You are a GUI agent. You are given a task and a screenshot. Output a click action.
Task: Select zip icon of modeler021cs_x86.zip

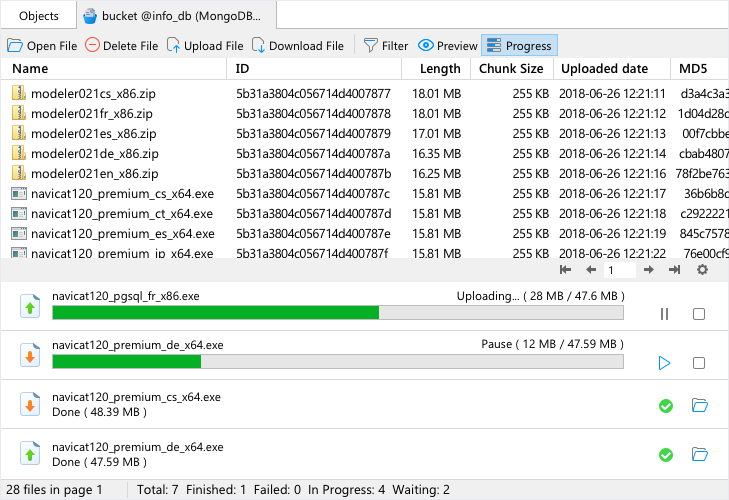coord(19,93)
